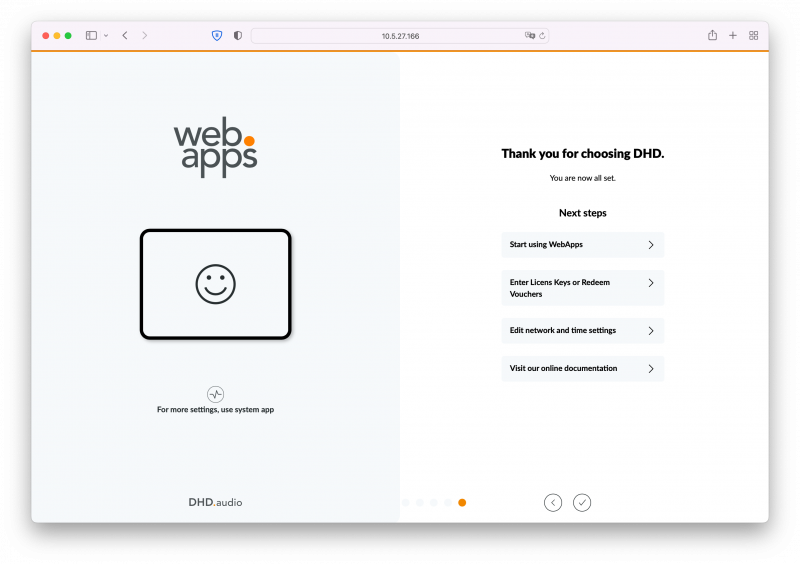This screenshot has width=800, height=564.
Task: Open Visit our online documentation
Action: (583, 368)
